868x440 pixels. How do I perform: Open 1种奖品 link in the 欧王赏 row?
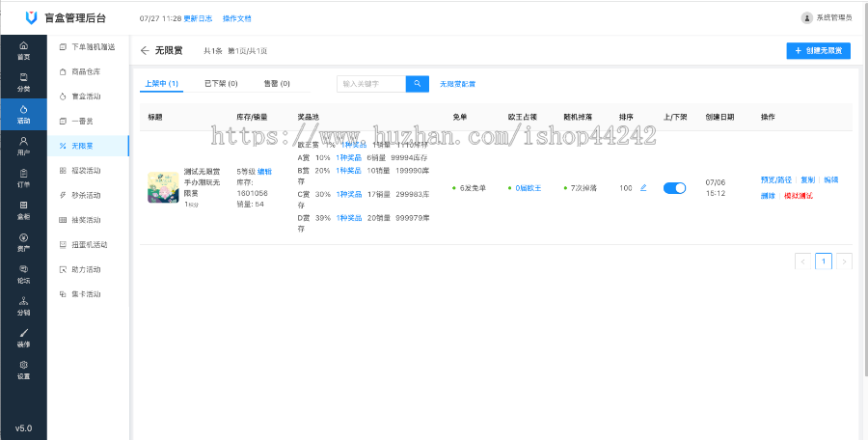(354, 145)
